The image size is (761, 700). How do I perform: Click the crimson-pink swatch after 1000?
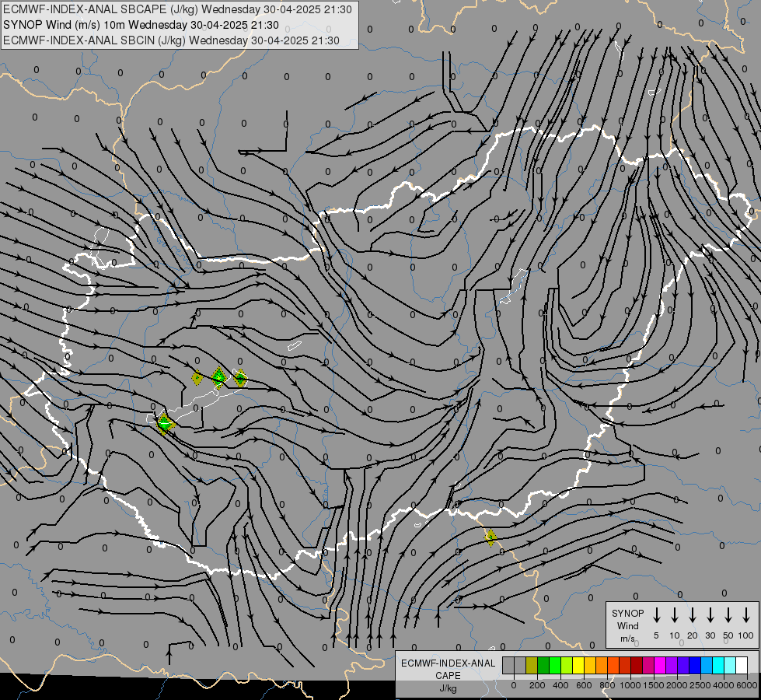648,665
